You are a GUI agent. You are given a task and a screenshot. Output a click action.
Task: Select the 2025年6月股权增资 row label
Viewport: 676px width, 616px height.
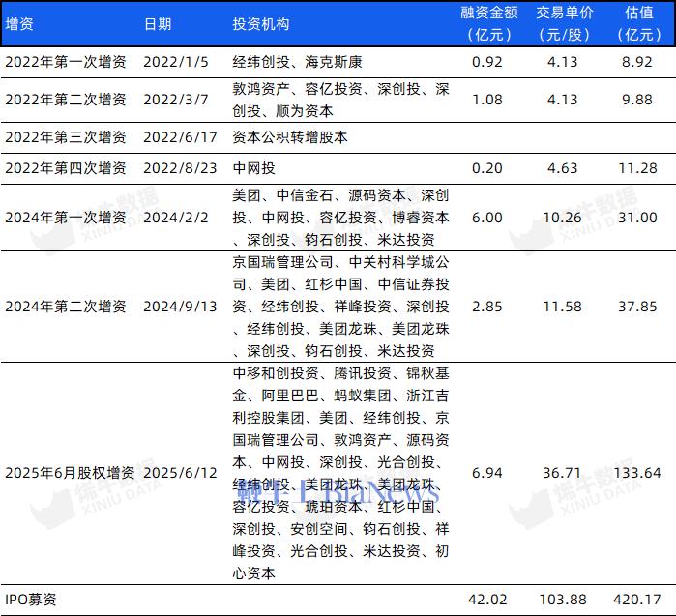pos(70,473)
